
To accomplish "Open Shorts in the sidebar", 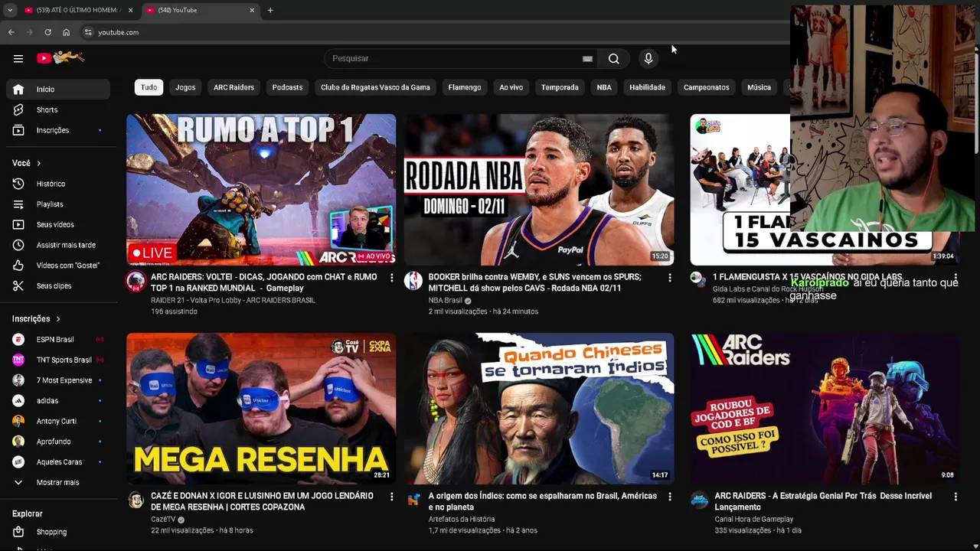I will pos(58,110).
